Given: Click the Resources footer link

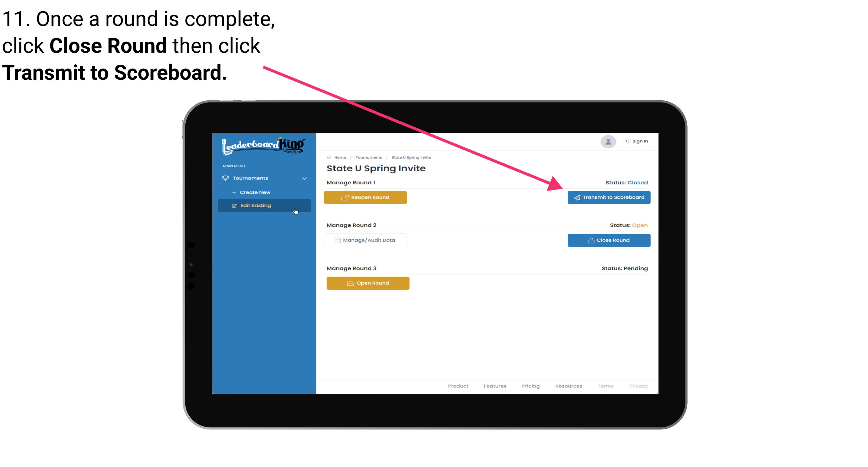Looking at the screenshot, I should 569,386.
